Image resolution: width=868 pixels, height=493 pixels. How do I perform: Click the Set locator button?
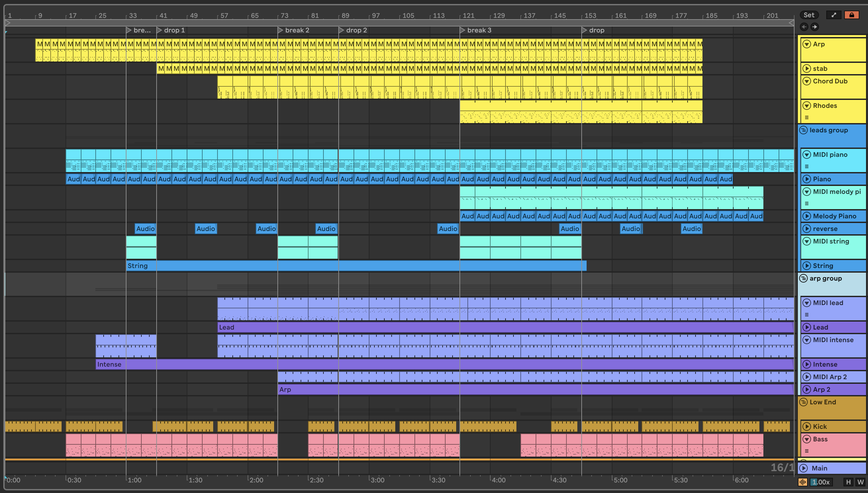point(809,15)
